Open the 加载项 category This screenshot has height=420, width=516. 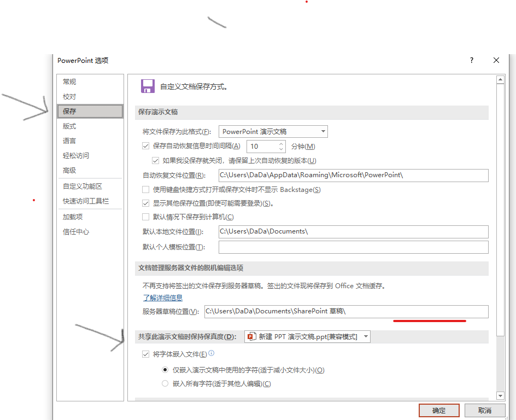[73, 217]
